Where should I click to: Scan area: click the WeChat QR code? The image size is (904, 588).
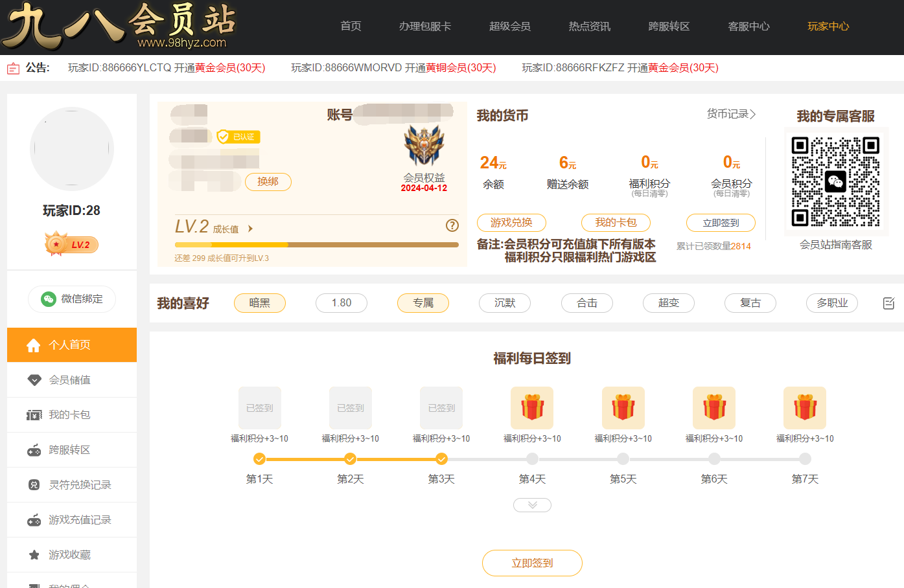835,182
